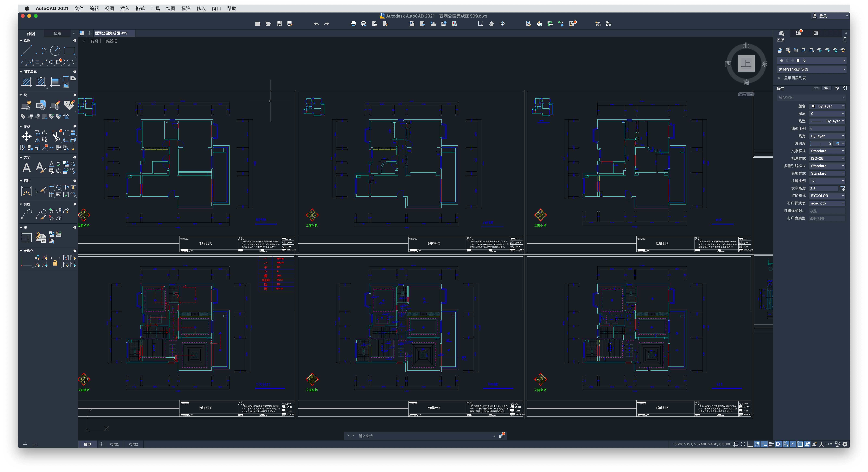The height and width of the screenshot is (472, 868).
Task: Select the Line drawing tool
Action: coord(26,51)
